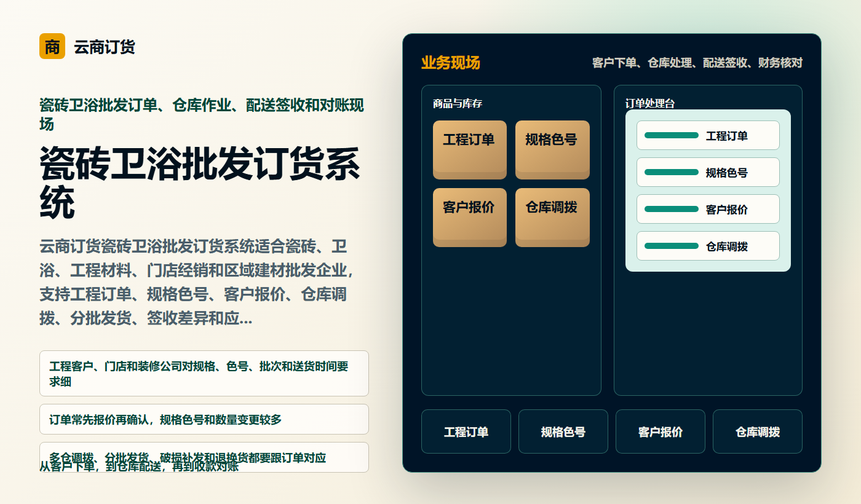Click the green bar beside 规格色号
This screenshot has width=861, height=504.
coord(672,172)
